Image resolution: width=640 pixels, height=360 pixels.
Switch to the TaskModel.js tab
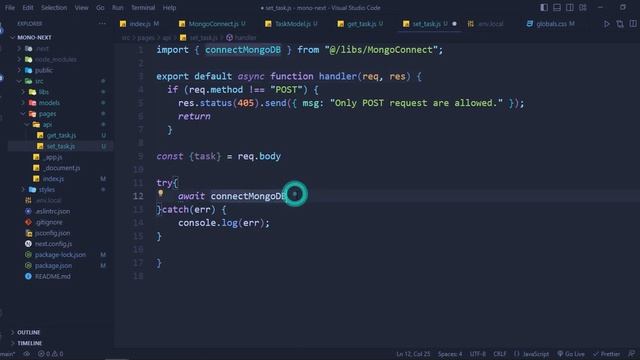pos(291,24)
